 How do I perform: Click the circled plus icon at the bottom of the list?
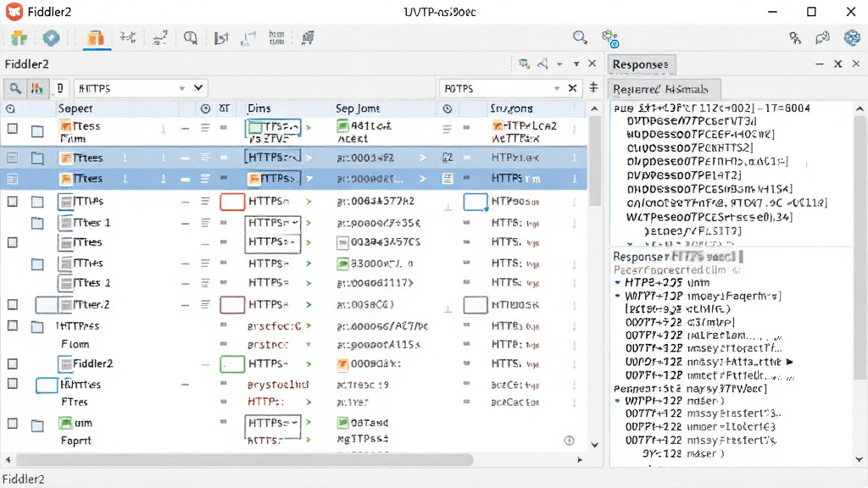(x=569, y=441)
